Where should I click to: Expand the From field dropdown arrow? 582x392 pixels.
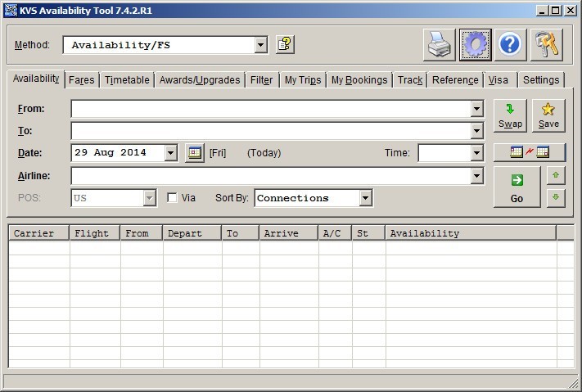pyautogui.click(x=476, y=109)
